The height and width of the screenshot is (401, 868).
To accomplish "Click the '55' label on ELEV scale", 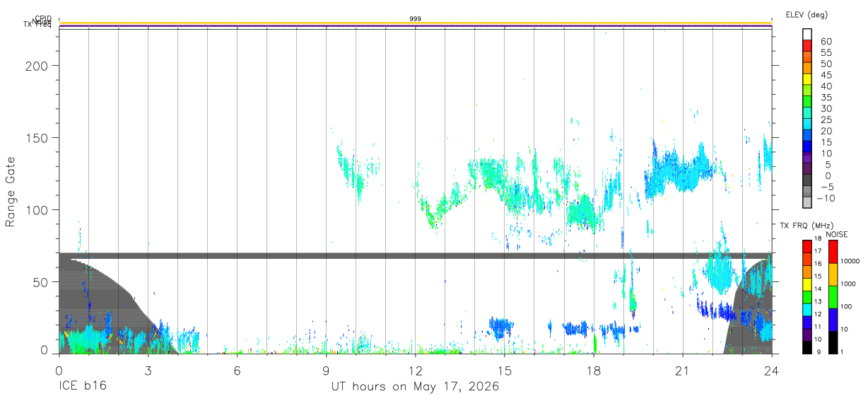I will 826,52.
